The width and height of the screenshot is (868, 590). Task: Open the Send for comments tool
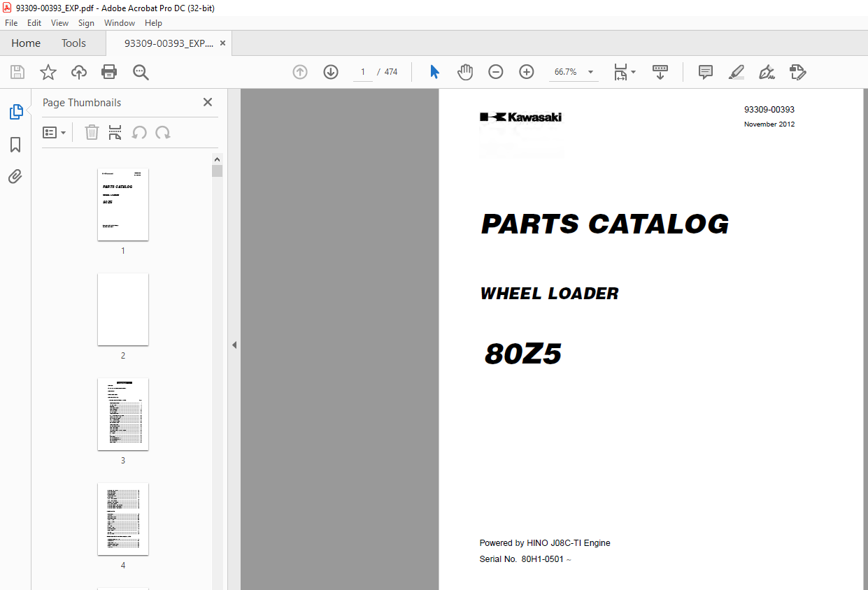[797, 72]
